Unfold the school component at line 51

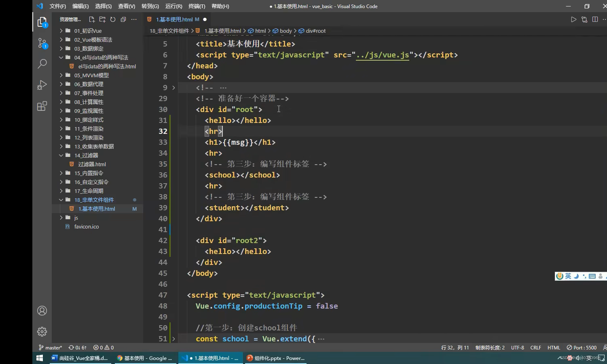click(173, 339)
